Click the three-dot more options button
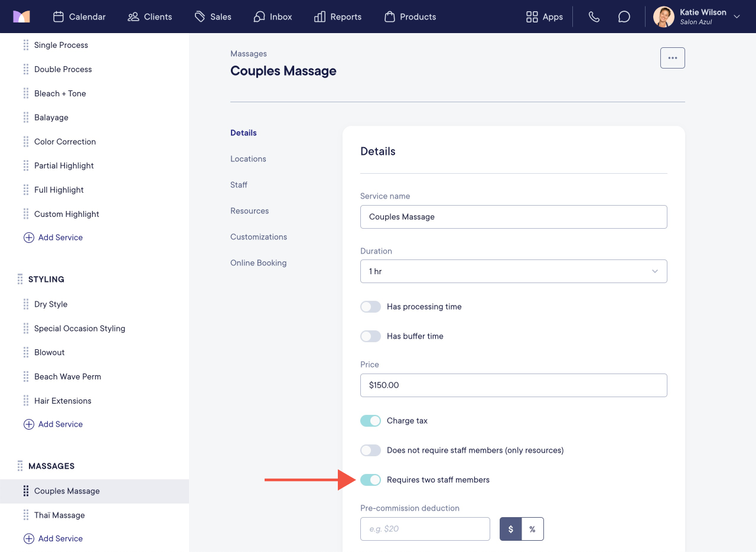This screenshot has width=756, height=552. click(673, 58)
